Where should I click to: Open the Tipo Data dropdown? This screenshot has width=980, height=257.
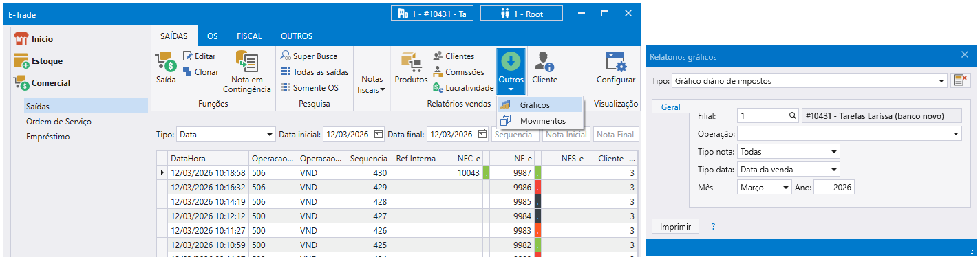click(270, 134)
